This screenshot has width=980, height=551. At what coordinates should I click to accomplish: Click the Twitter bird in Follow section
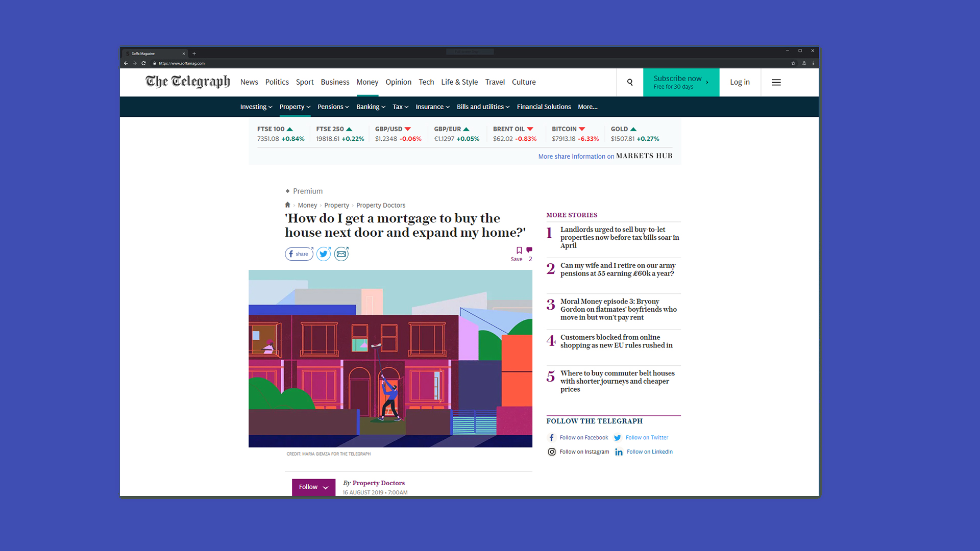[x=617, y=438]
